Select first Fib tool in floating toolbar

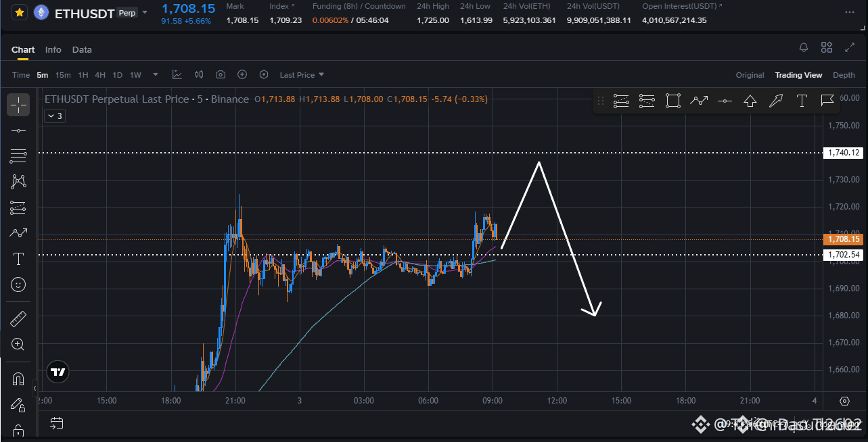click(x=621, y=101)
